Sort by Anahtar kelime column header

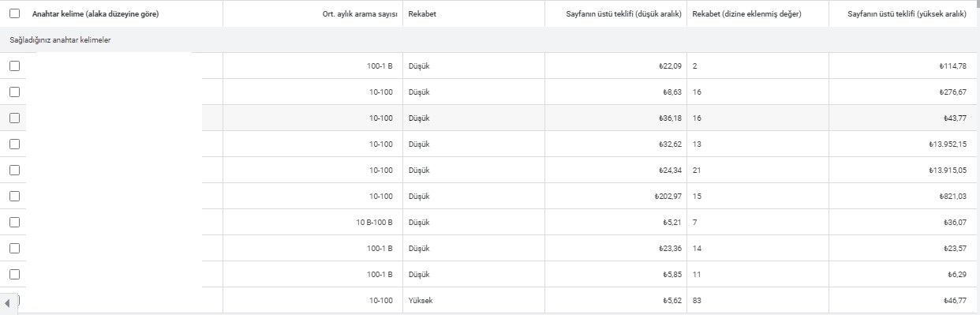95,13
